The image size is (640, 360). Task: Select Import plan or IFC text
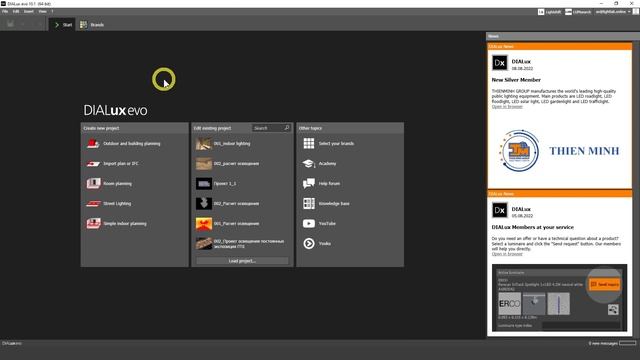121,164
